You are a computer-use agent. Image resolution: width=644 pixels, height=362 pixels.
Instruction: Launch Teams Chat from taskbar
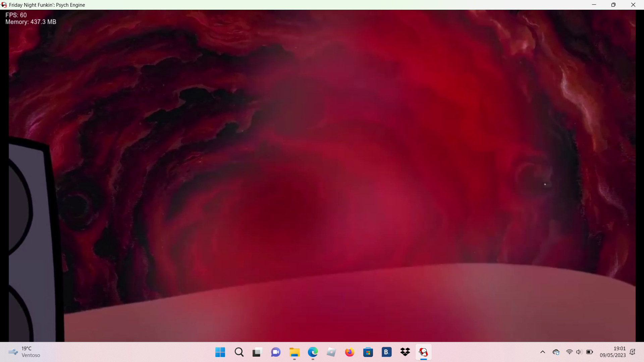276,352
